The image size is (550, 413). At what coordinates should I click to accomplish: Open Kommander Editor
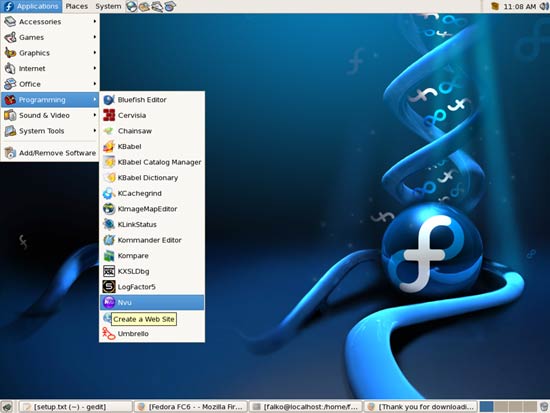[x=152, y=240]
